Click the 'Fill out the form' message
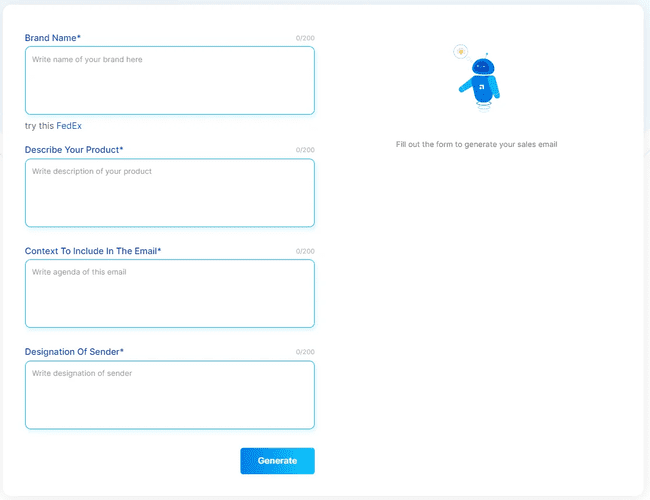This screenshot has width=650, height=500. [476, 145]
